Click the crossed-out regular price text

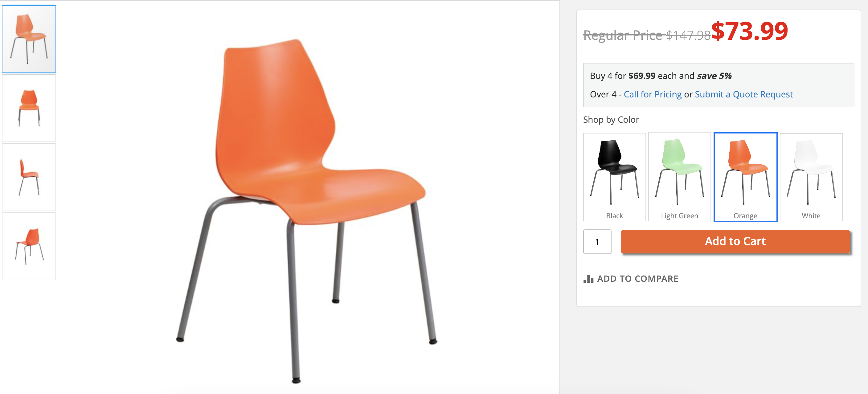[x=647, y=35]
